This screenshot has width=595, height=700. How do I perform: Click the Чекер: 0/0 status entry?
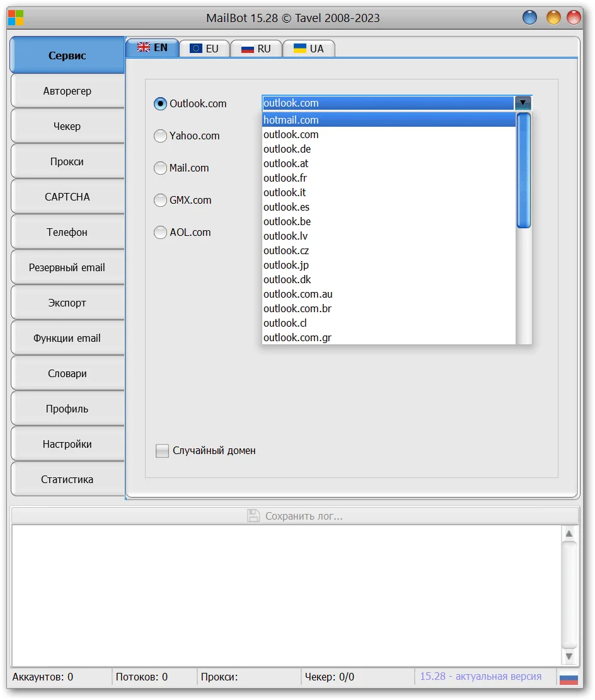click(x=330, y=677)
